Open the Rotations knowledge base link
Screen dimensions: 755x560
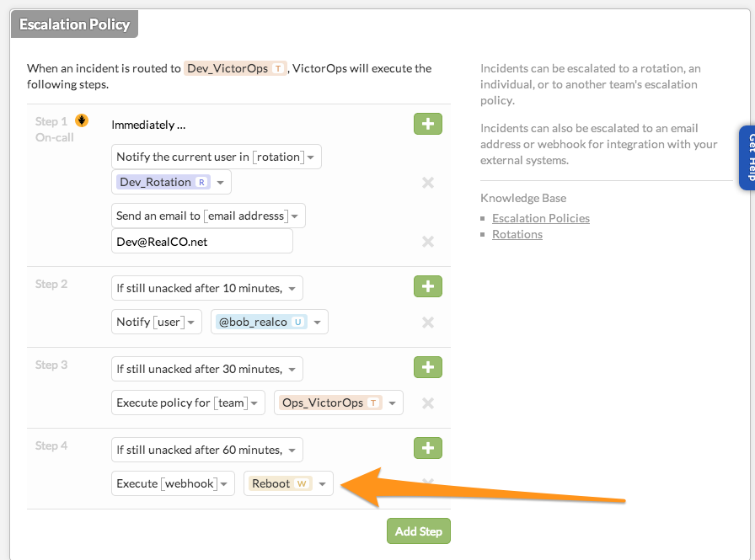517,234
